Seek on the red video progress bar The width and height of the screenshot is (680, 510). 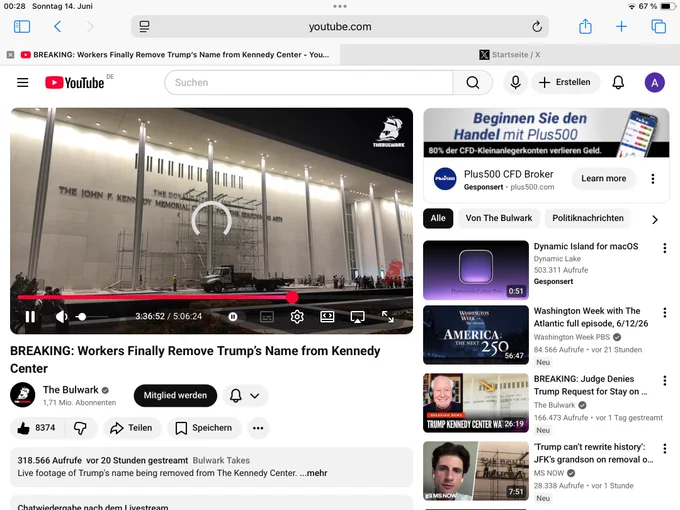[x=212, y=297]
